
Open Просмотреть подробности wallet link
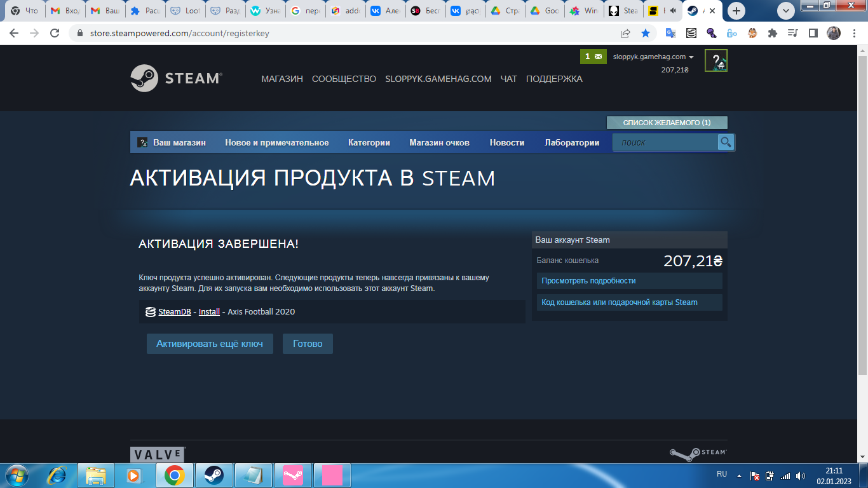(x=630, y=281)
